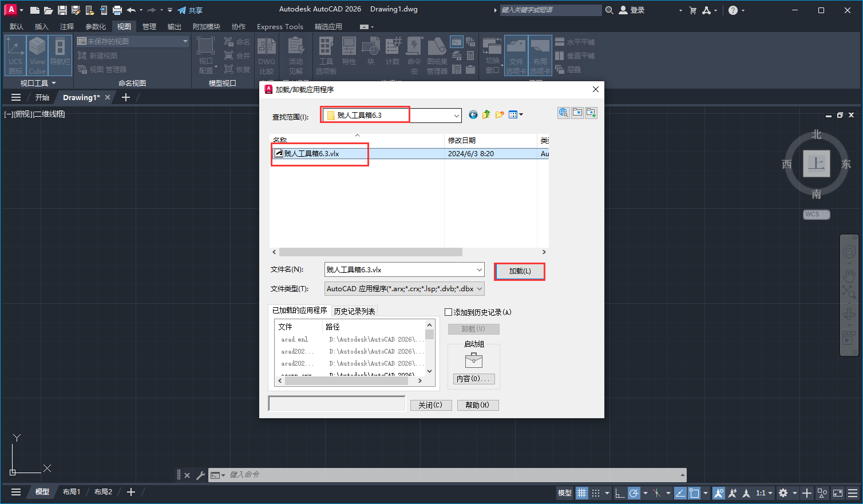
Task: Select the 贱人工具箱6.3.vlx file
Action: (311, 154)
